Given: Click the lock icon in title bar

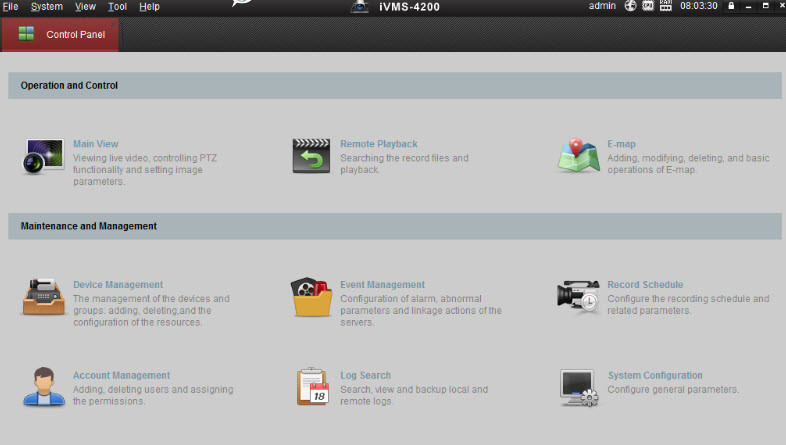Looking at the screenshot, I should [x=731, y=6].
